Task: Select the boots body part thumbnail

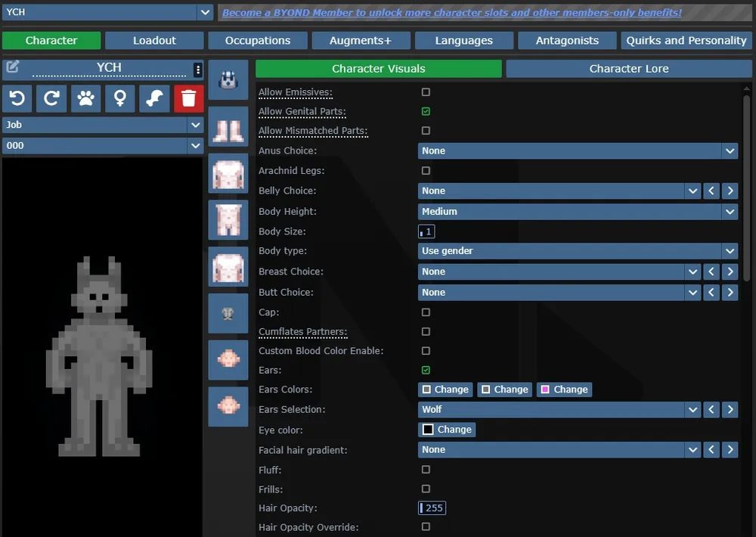Action: tap(228, 126)
